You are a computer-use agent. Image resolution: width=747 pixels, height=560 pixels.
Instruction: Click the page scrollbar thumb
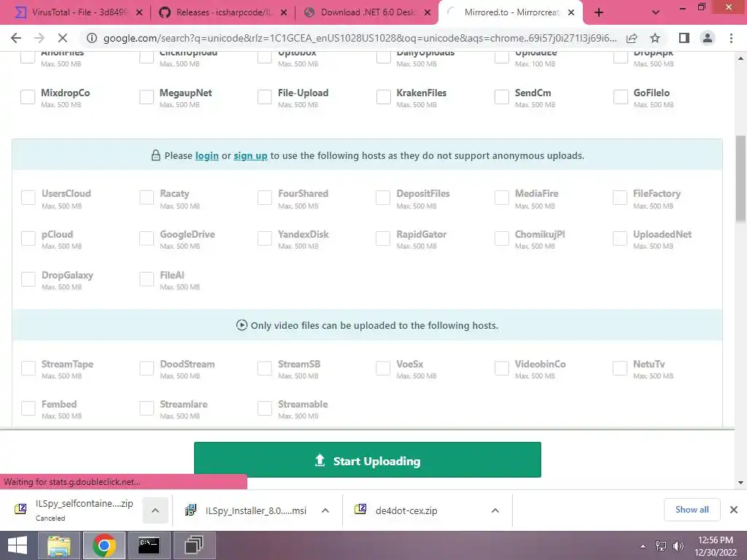(x=740, y=178)
